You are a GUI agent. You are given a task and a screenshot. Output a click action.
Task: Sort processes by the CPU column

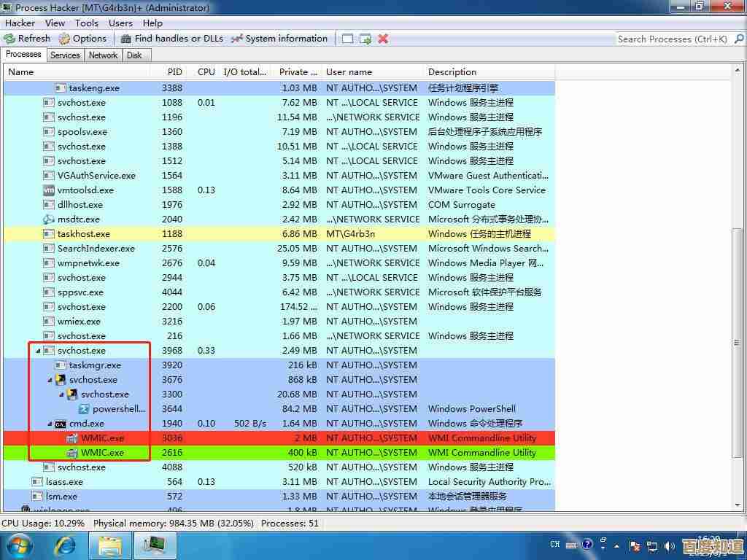point(206,71)
